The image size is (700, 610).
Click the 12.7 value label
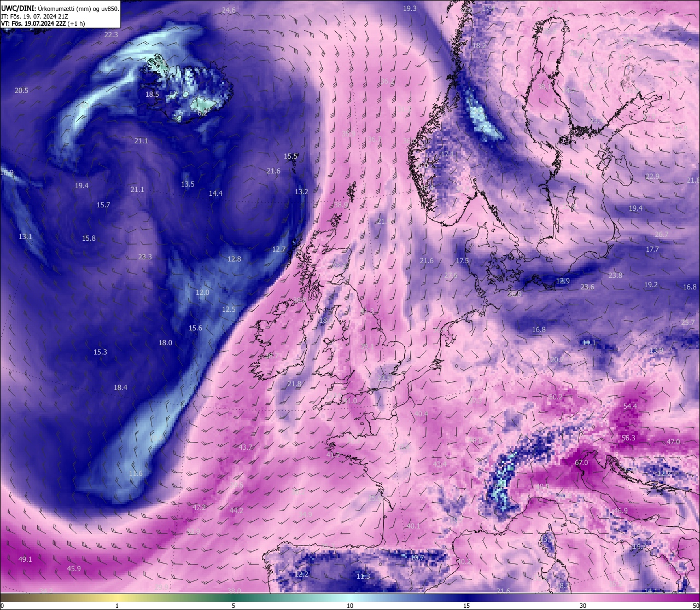(279, 249)
